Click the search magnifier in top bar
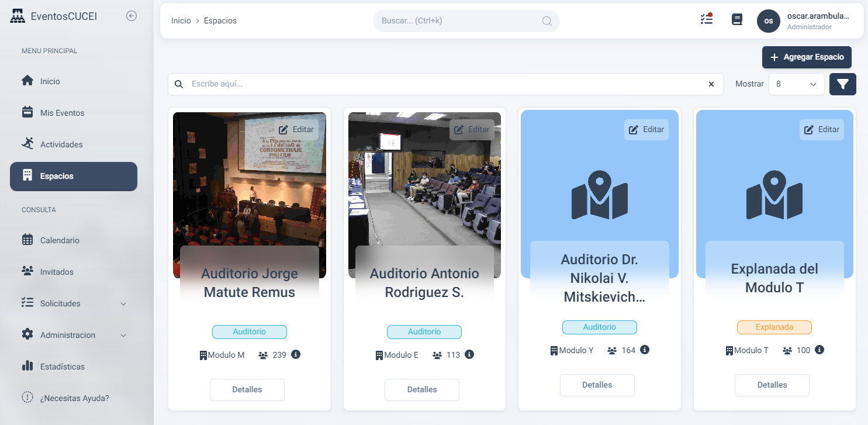This screenshot has height=425, width=868. click(x=547, y=21)
